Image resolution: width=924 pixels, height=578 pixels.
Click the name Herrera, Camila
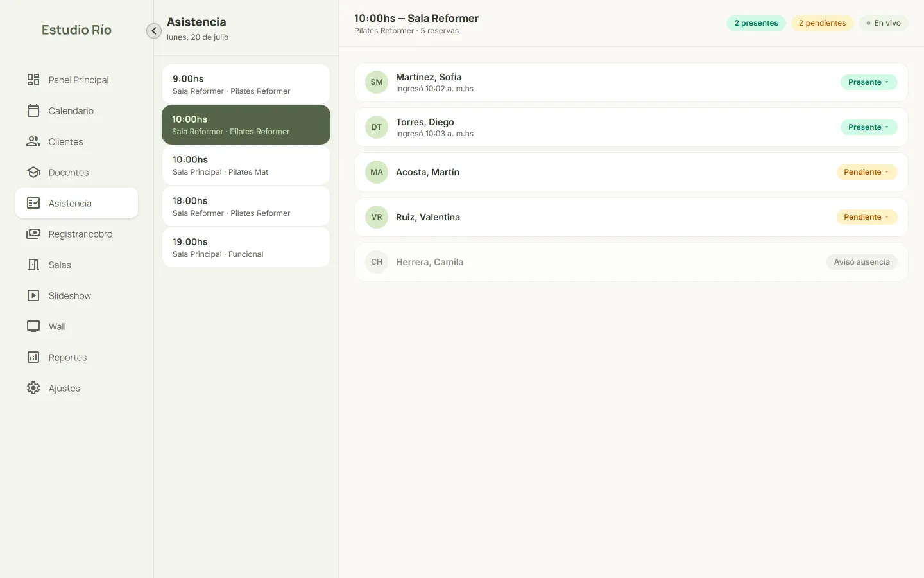pos(429,262)
